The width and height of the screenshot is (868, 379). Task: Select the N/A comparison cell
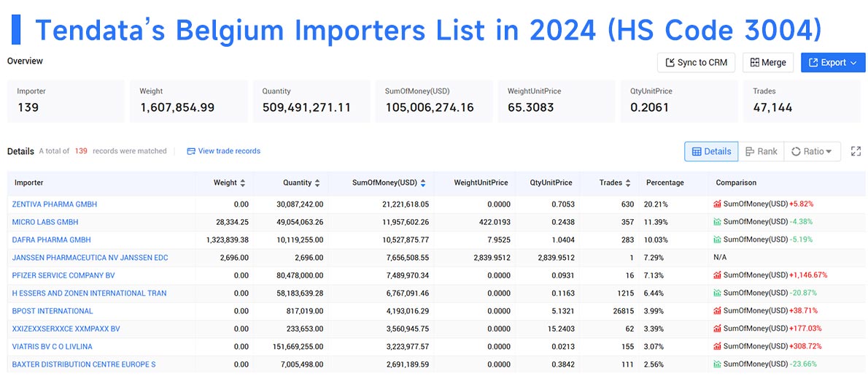click(720, 258)
